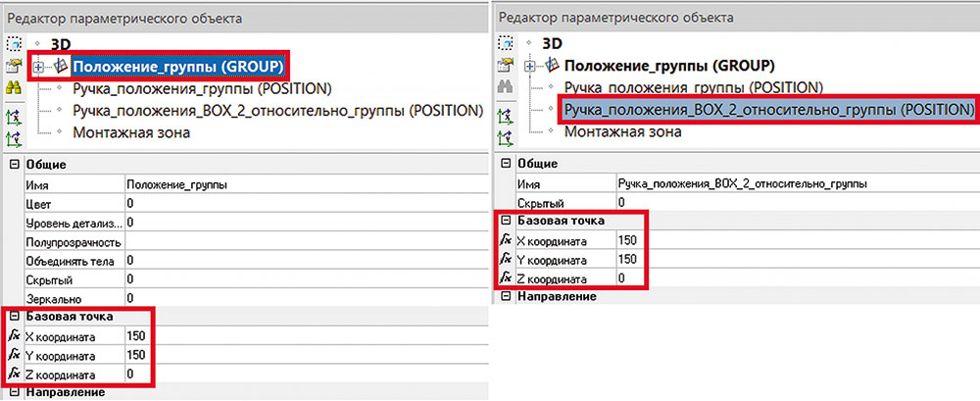Edit Скрытый value in left editor
Image resolution: width=980 pixels, height=401 pixels.
(x=305, y=279)
